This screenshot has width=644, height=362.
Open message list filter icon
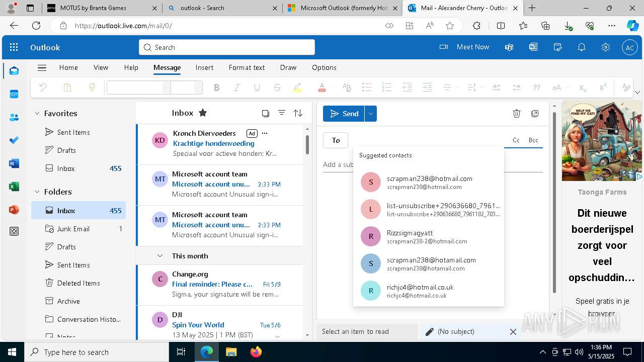[282, 113]
